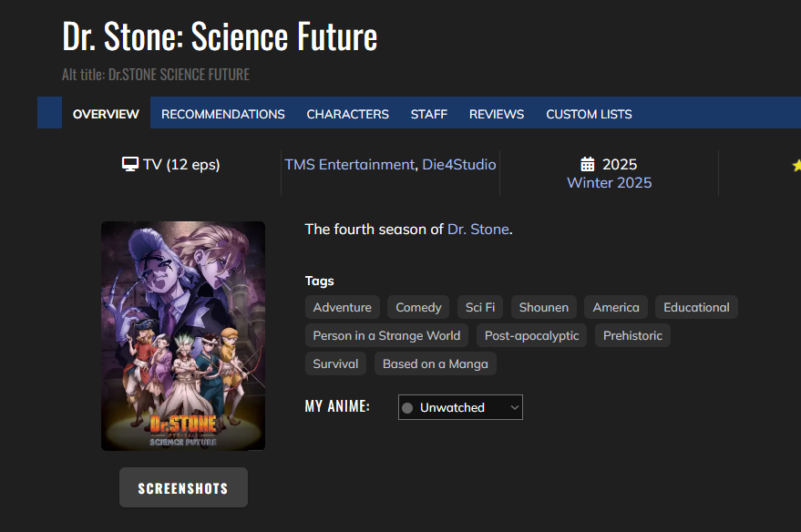The image size is (801, 532).
Task: Open the My Anime status dropdown
Action: [x=460, y=407]
